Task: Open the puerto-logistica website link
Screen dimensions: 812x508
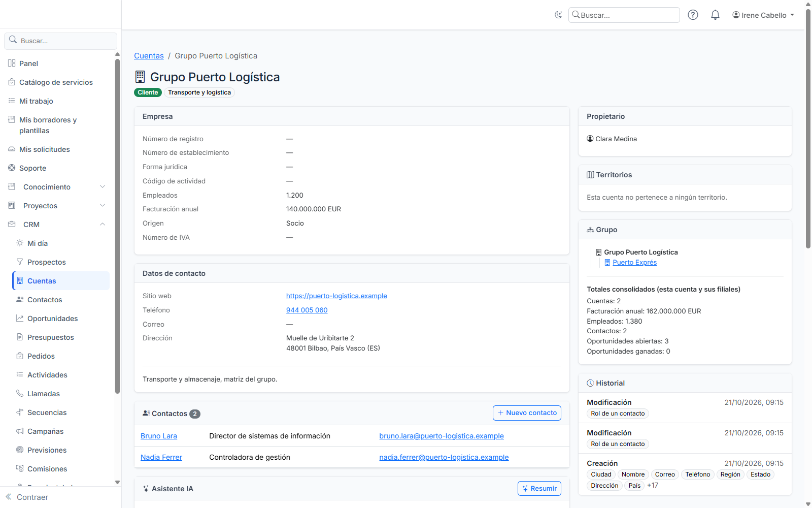Action: [x=336, y=296]
